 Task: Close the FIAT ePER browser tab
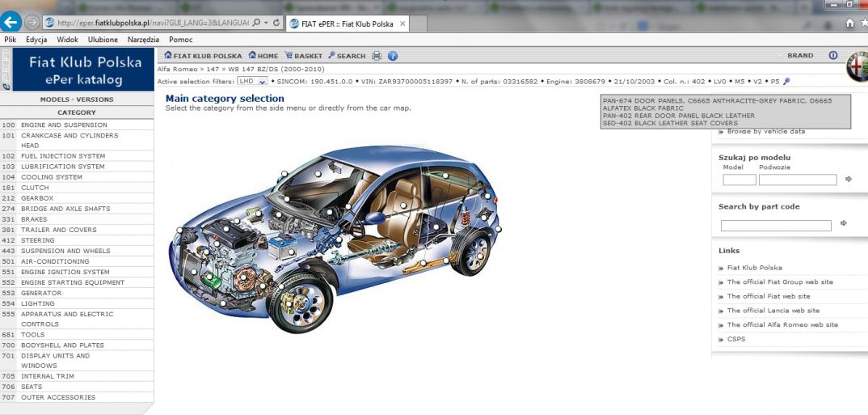tap(402, 23)
